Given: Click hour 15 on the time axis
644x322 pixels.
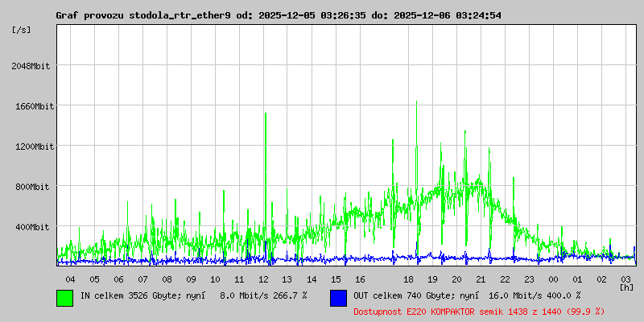Looking at the screenshot, I should [336, 279].
